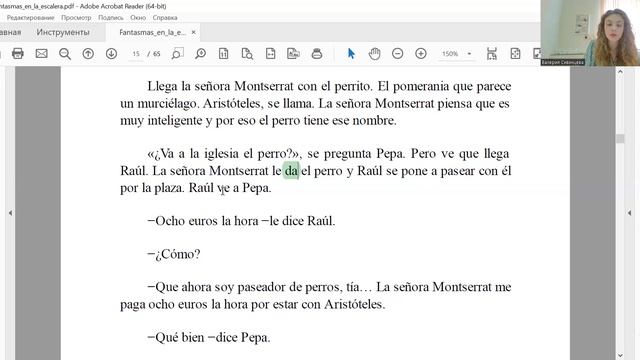640x360 pixels.
Task: Click the scrolling mode page icon
Action: click(492, 53)
